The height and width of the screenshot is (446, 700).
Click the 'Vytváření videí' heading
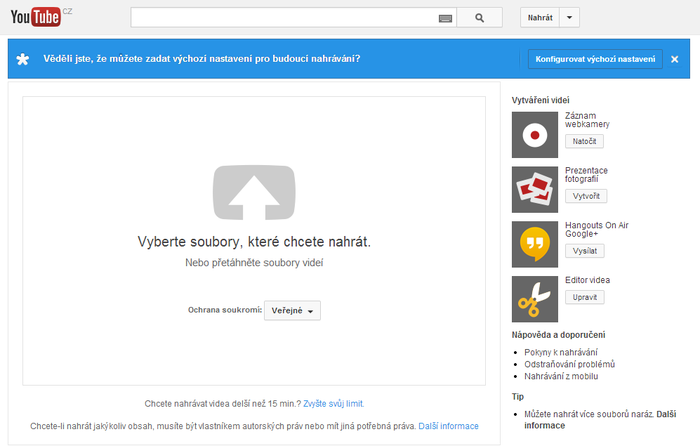(x=541, y=100)
